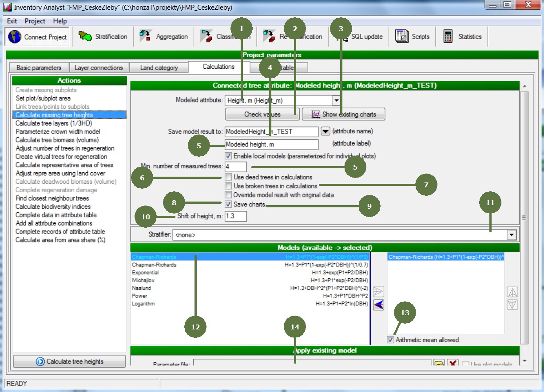
Task: Uncheck the Save charts checkbox
Action: (228, 205)
